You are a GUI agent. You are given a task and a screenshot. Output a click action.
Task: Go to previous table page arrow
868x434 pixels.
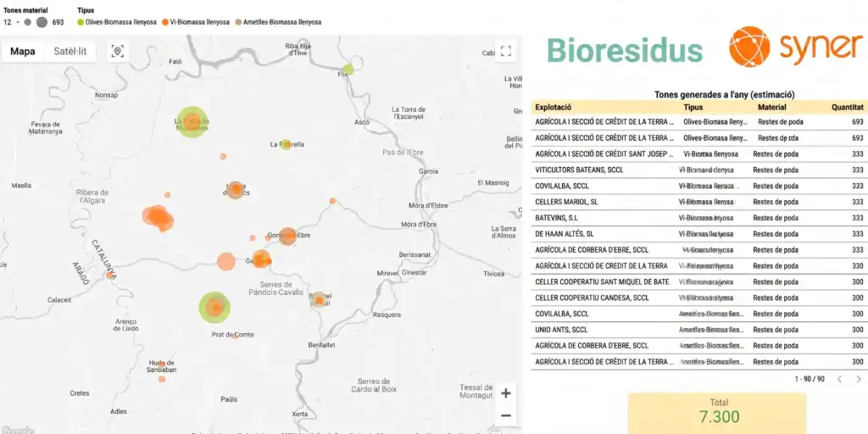(838, 379)
